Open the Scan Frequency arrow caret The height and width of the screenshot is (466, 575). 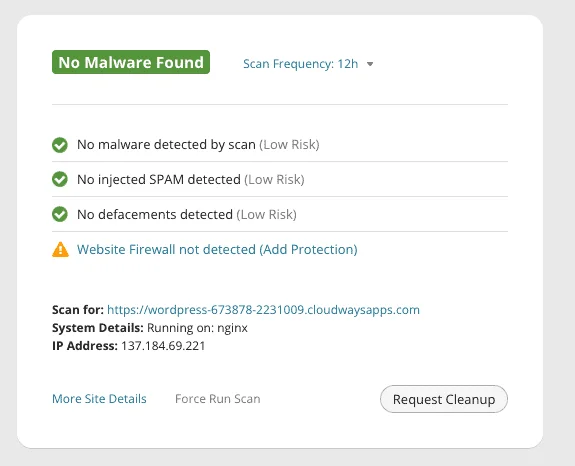[x=370, y=64]
